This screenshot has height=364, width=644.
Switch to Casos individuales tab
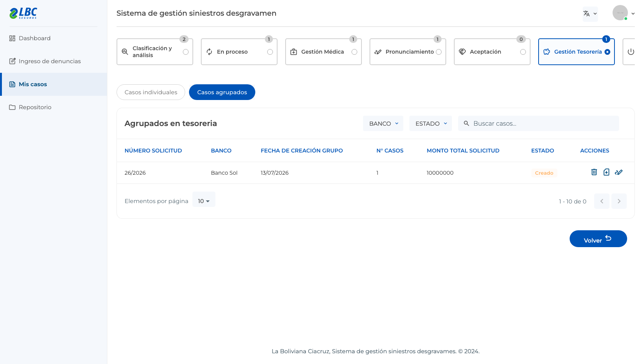click(x=151, y=92)
